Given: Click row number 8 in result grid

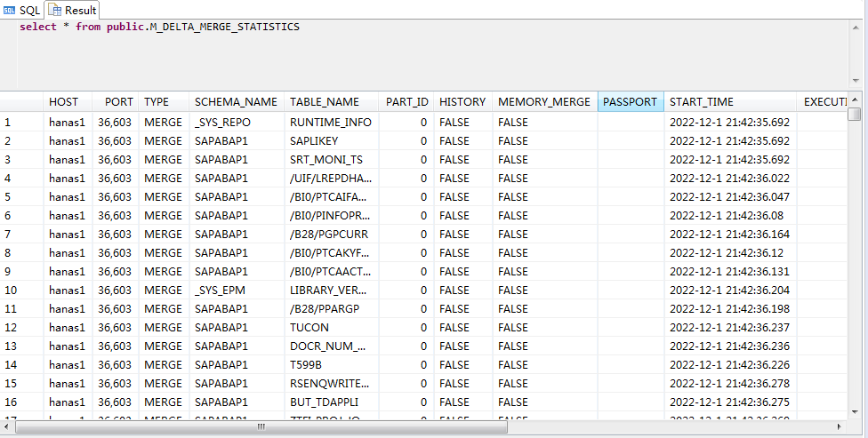Looking at the screenshot, I should [21, 252].
